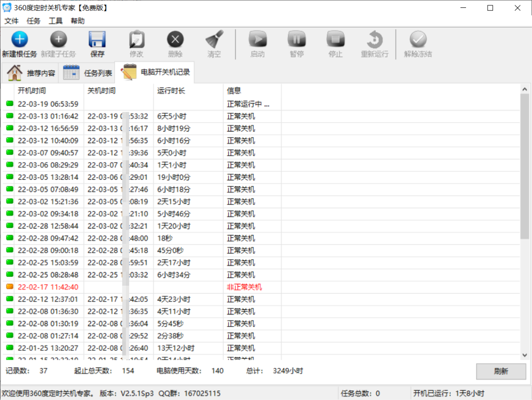Select boot time 22-03-05 13:28:14
The width and height of the screenshot is (532, 400).
[x=48, y=177]
